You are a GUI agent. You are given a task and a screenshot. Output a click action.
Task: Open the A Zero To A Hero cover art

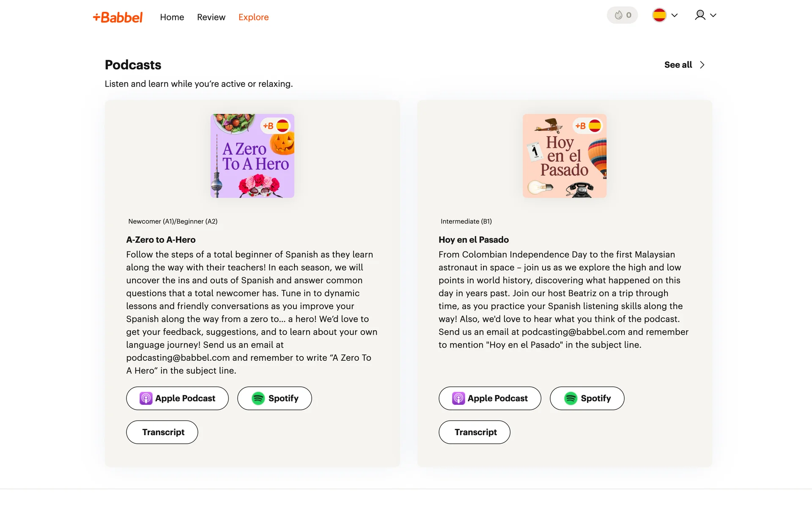(252, 156)
